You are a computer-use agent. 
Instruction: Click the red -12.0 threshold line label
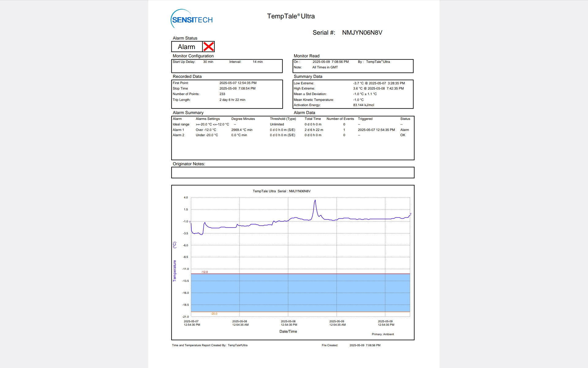(204, 272)
